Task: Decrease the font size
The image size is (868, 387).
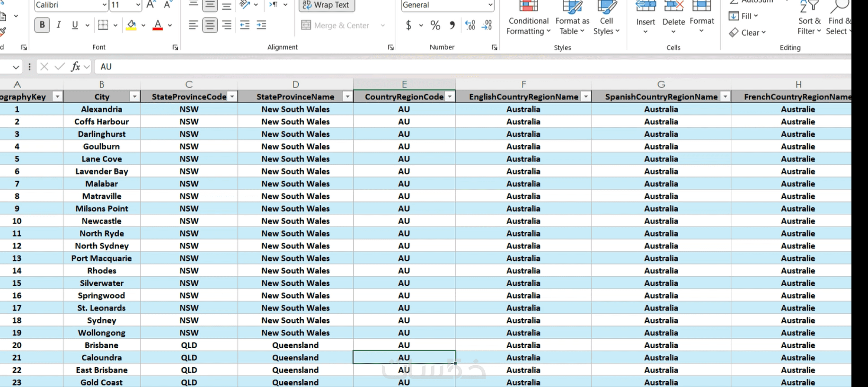Action: click(x=167, y=5)
